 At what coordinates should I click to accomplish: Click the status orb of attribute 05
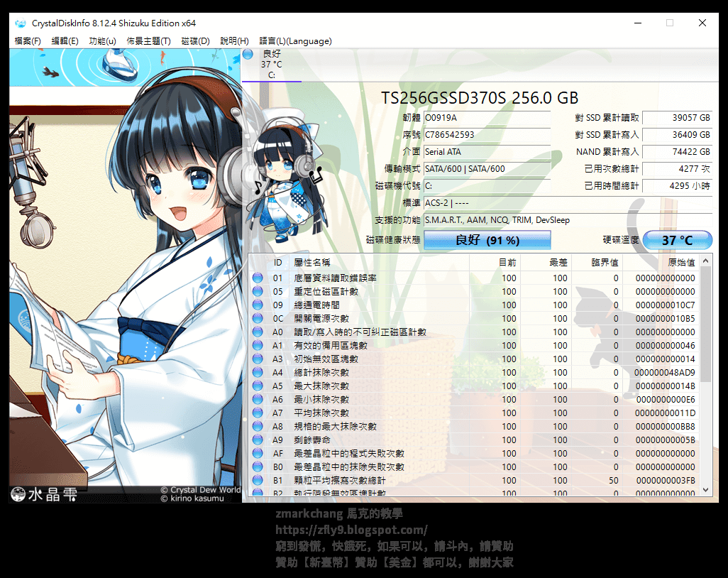[258, 291]
